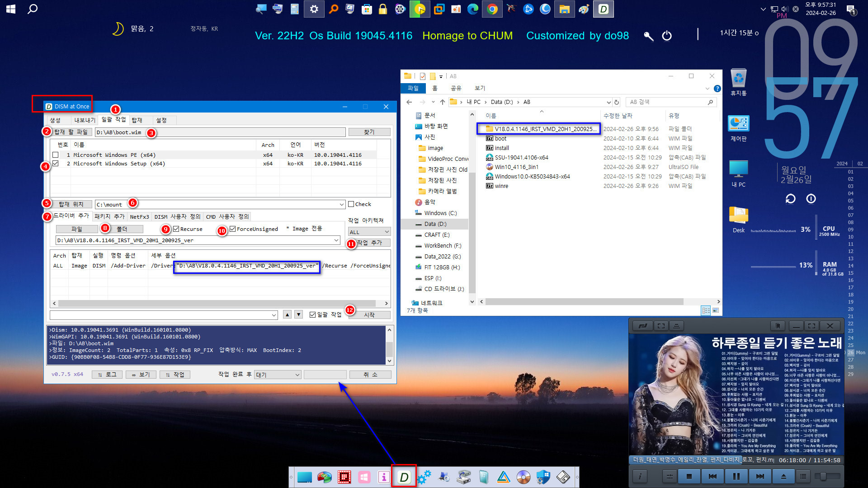Expand the Explorer address bar history dropdown

pyautogui.click(x=609, y=102)
